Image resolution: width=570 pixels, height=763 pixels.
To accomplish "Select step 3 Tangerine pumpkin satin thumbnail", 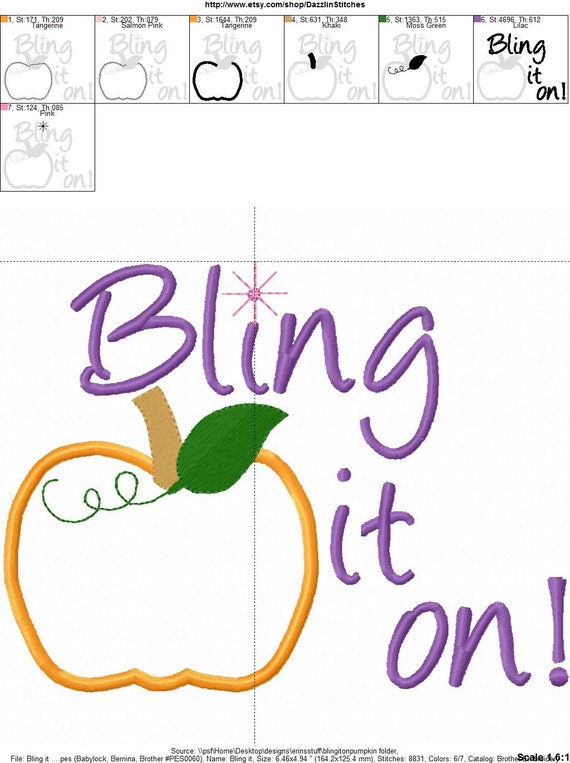I will [237, 59].
